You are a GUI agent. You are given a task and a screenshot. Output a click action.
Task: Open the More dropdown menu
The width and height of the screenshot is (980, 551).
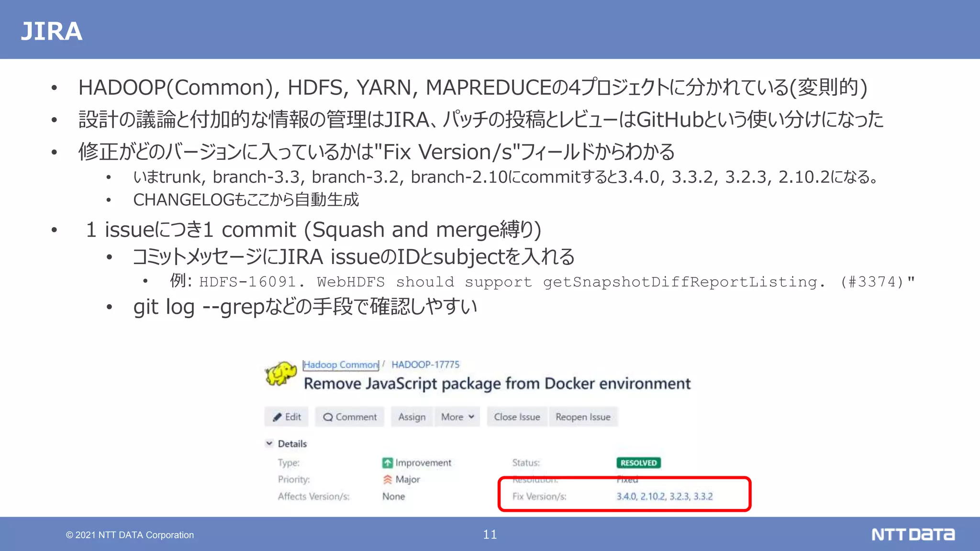coord(457,417)
